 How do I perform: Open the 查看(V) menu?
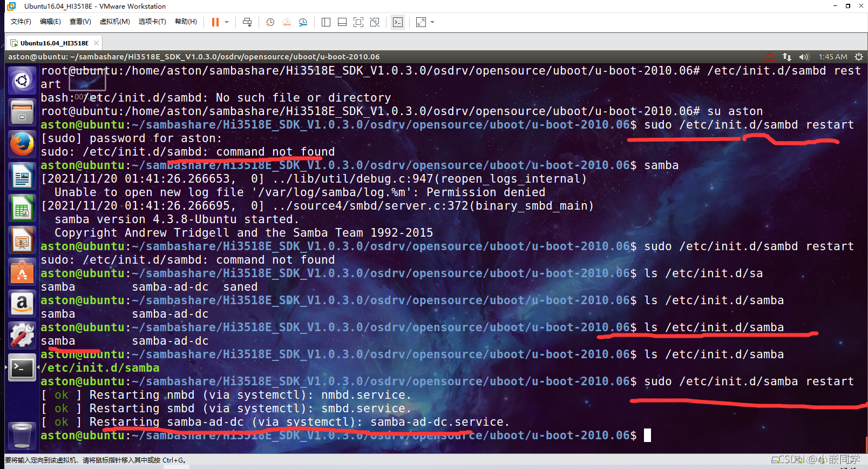click(80, 22)
